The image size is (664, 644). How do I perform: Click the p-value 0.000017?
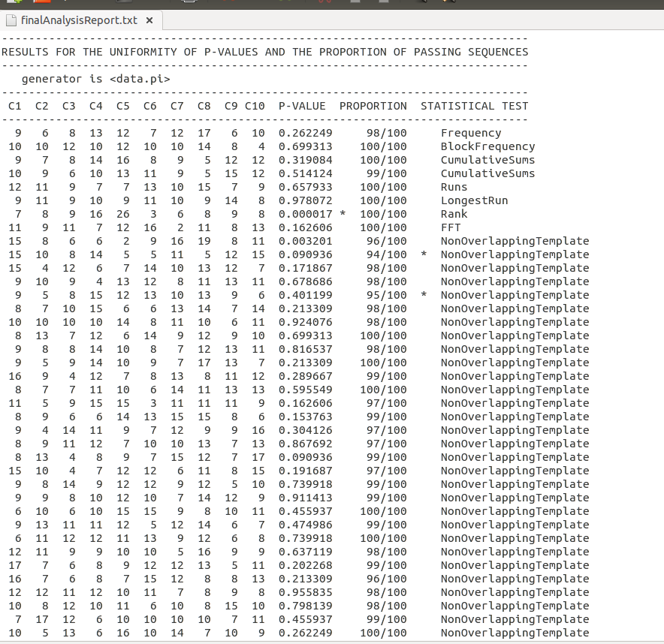pyautogui.click(x=305, y=214)
